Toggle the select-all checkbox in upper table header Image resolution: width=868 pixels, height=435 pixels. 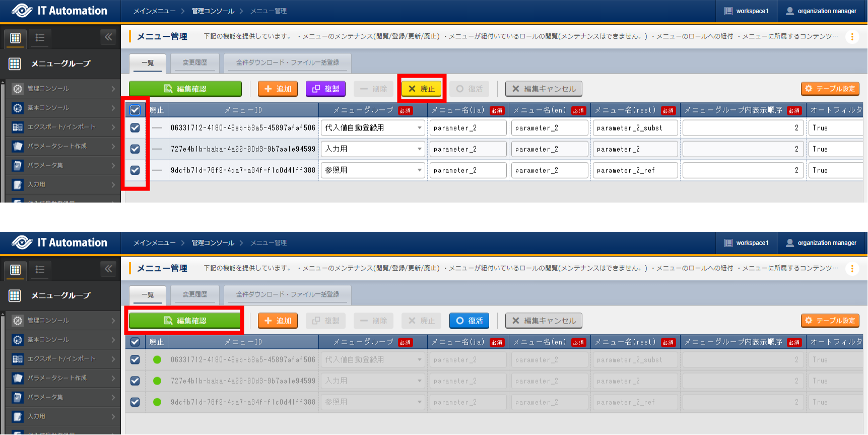[x=135, y=110]
